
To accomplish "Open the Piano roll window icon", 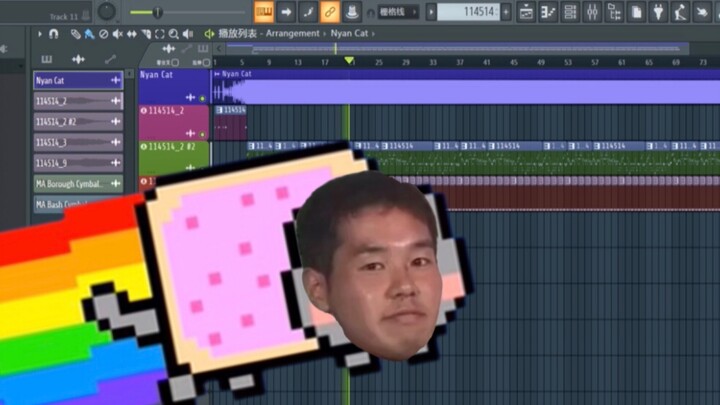I will click(x=548, y=12).
